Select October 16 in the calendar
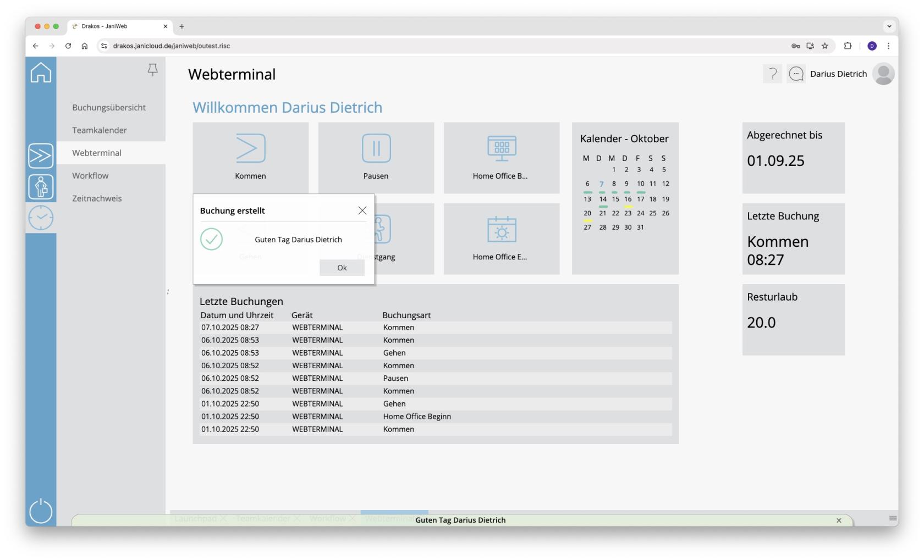 [x=628, y=199]
